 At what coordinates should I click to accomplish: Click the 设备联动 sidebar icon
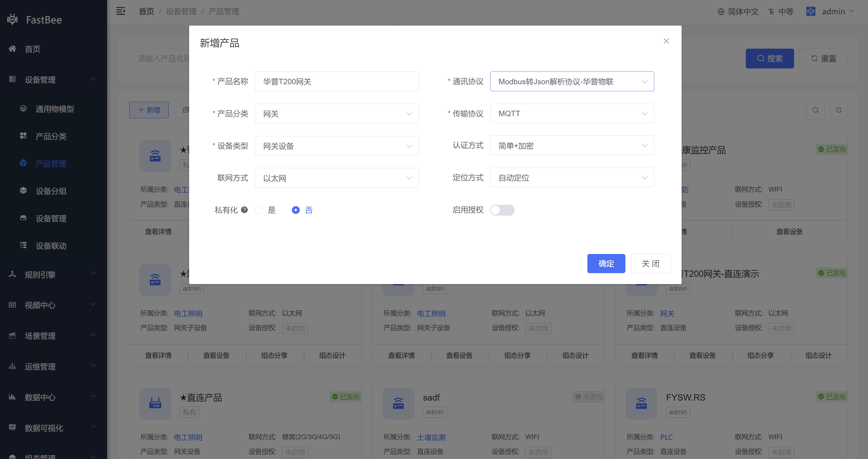pyautogui.click(x=23, y=245)
